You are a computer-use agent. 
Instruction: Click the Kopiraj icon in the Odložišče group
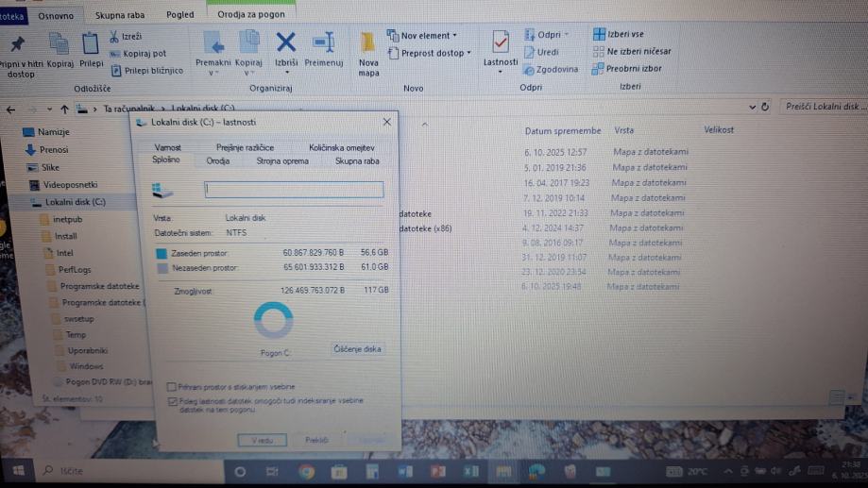pyautogui.click(x=60, y=43)
